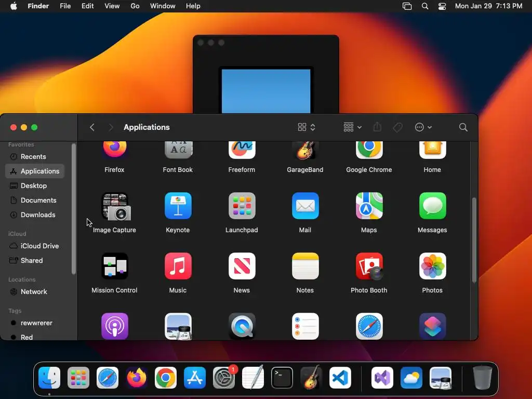
Task: Select the Home app icon
Action: pyautogui.click(x=432, y=150)
